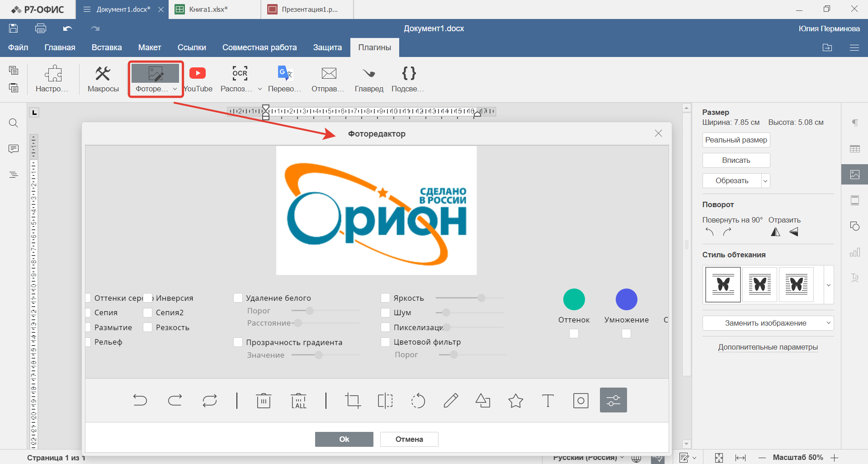Open the Заменить изображение dropdown
This screenshot has height=464, width=868.
pyautogui.click(x=768, y=323)
